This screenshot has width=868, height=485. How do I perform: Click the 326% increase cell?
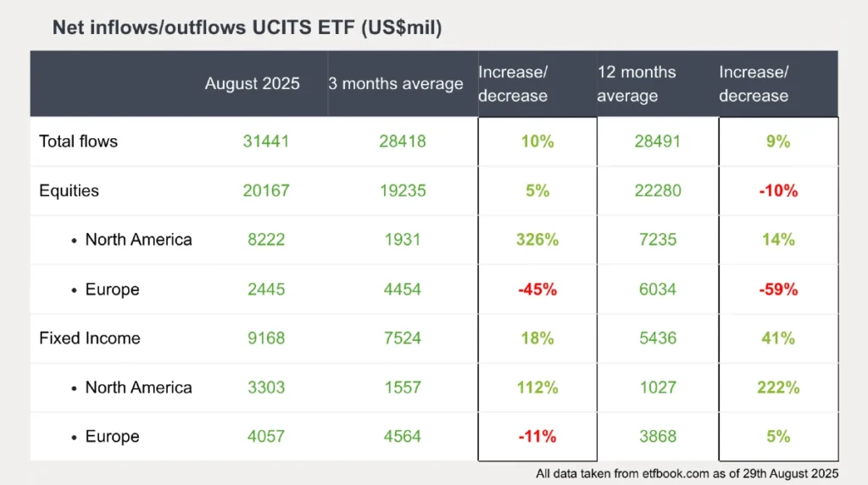[x=537, y=240]
